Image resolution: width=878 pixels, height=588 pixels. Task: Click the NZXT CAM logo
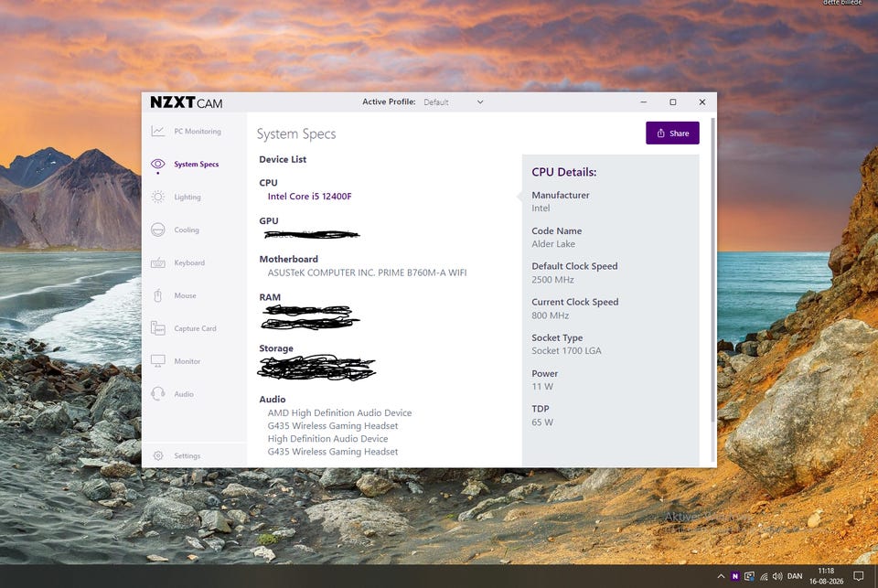187,102
